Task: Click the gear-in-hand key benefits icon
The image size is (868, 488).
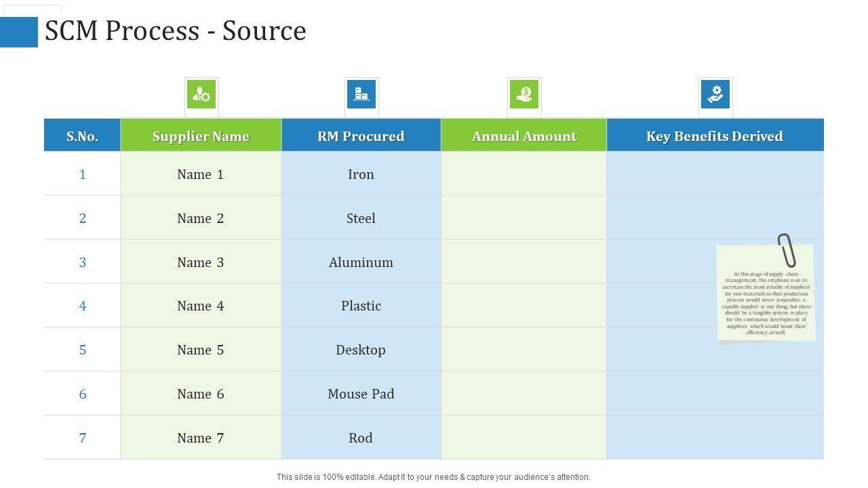Action: (x=715, y=94)
